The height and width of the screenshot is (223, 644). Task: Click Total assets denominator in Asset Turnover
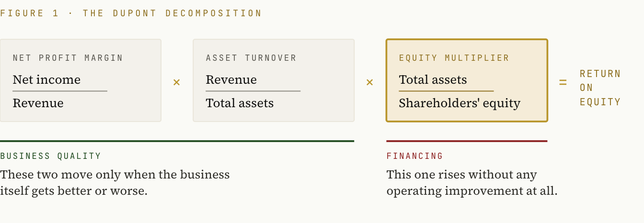(240, 103)
